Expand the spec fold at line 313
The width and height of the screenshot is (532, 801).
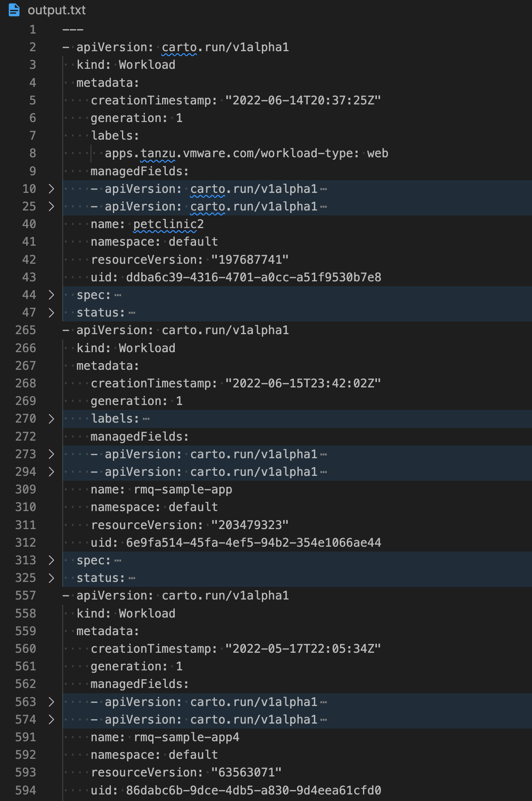pyautogui.click(x=51, y=560)
